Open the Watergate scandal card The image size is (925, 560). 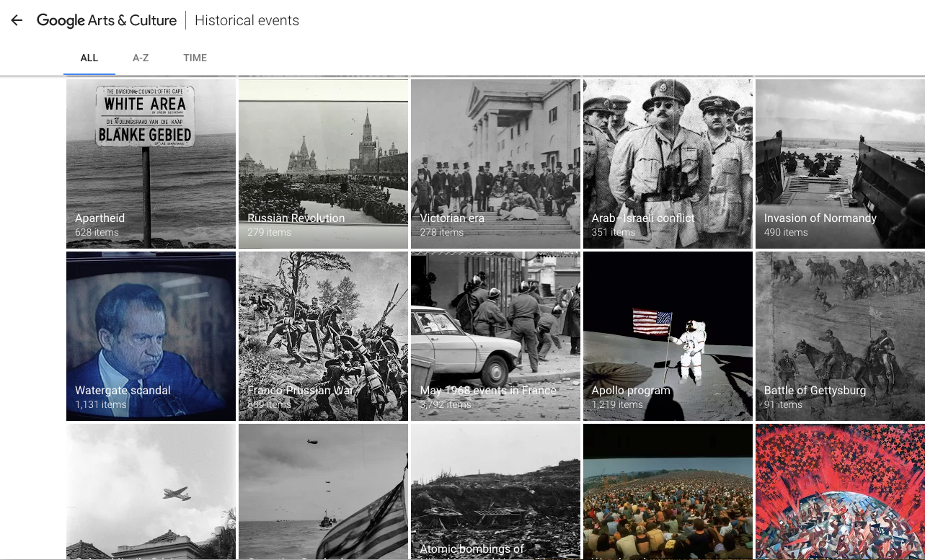tap(151, 336)
